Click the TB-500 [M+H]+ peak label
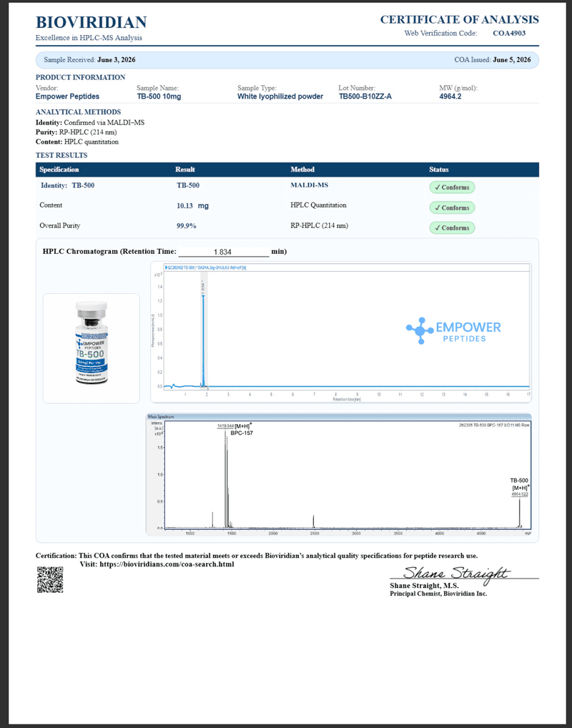The image size is (572, 728). point(519,484)
